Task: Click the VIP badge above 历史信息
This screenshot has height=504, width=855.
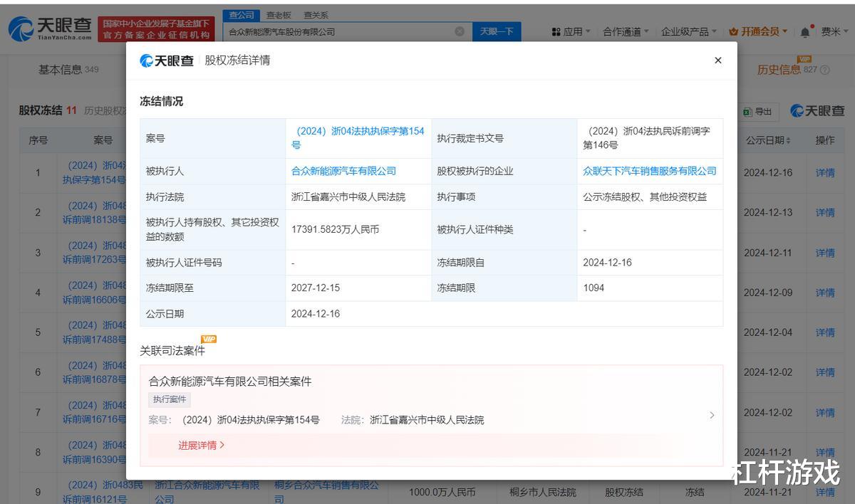Action: [x=804, y=59]
